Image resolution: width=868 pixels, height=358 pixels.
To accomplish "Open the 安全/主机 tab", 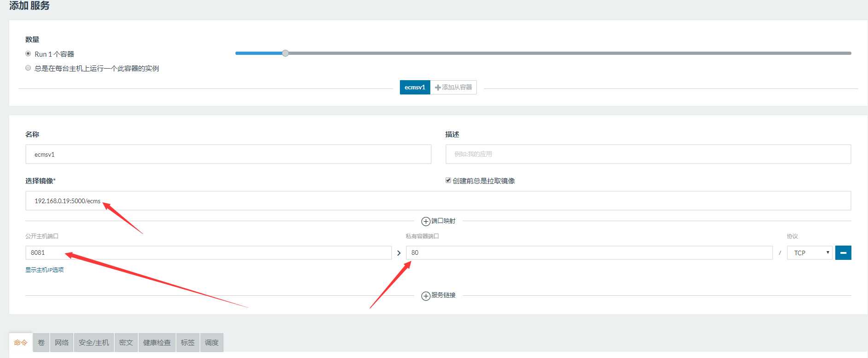I will tap(94, 343).
